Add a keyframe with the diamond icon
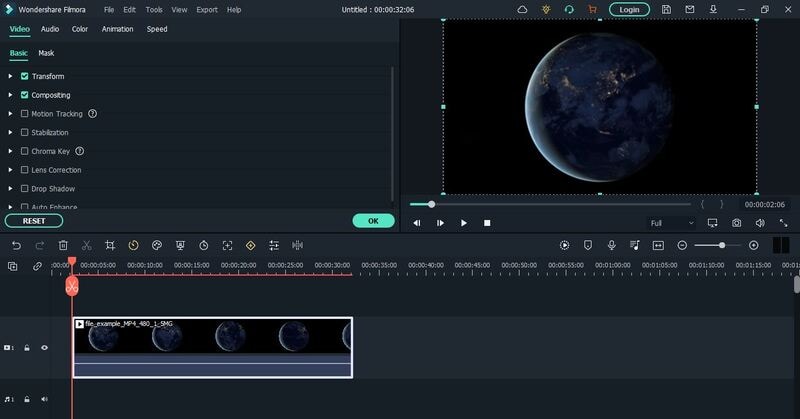800x419 pixels. [x=251, y=245]
